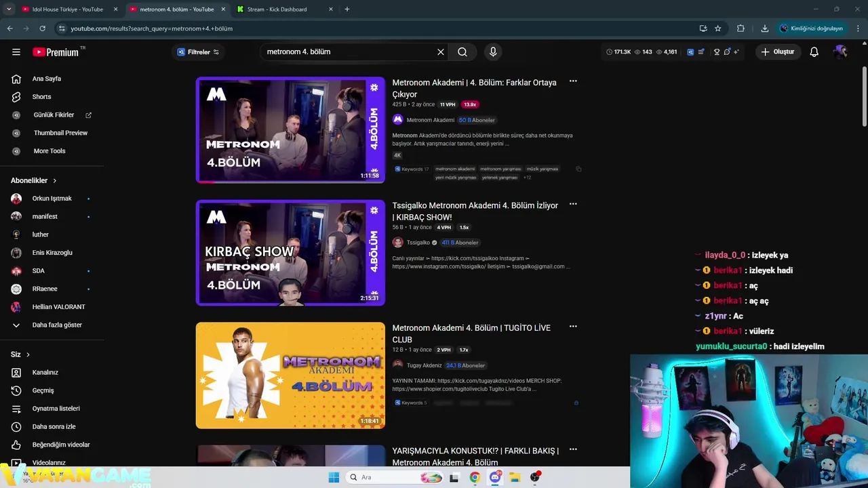Image resolution: width=868 pixels, height=488 pixels.
Task: Bookmark this page with the star icon
Action: pos(718,28)
